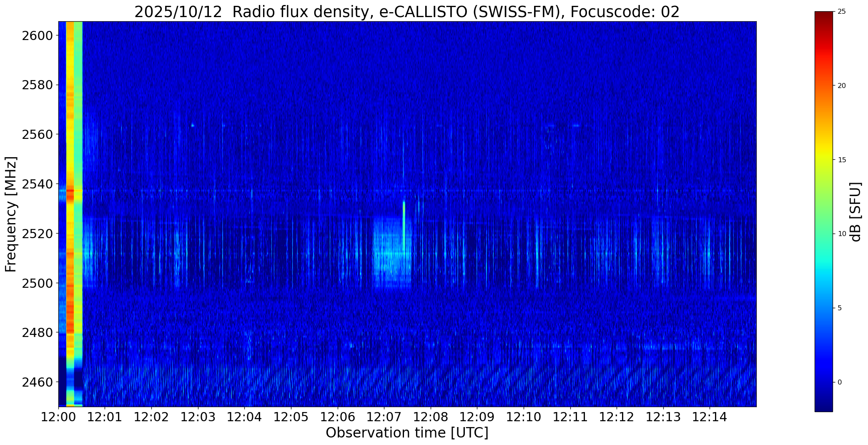This screenshot has height=445, width=868.
Task: Click the 12:06 time tick label
Action: [x=338, y=417]
